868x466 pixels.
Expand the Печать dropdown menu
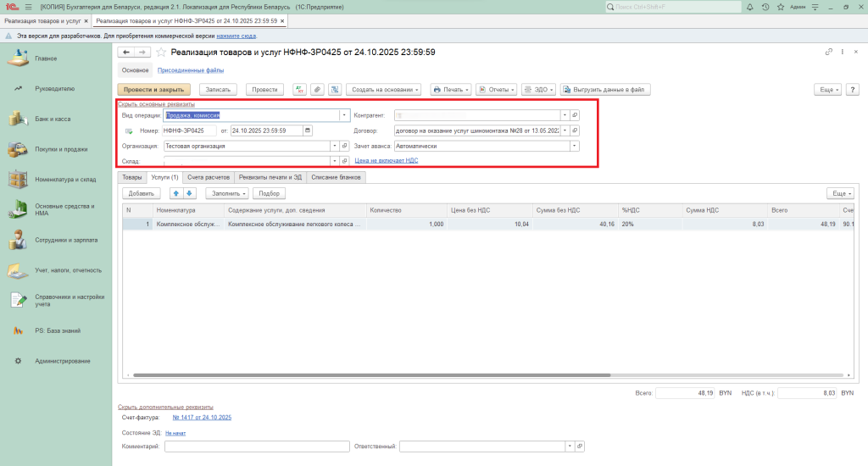point(450,89)
